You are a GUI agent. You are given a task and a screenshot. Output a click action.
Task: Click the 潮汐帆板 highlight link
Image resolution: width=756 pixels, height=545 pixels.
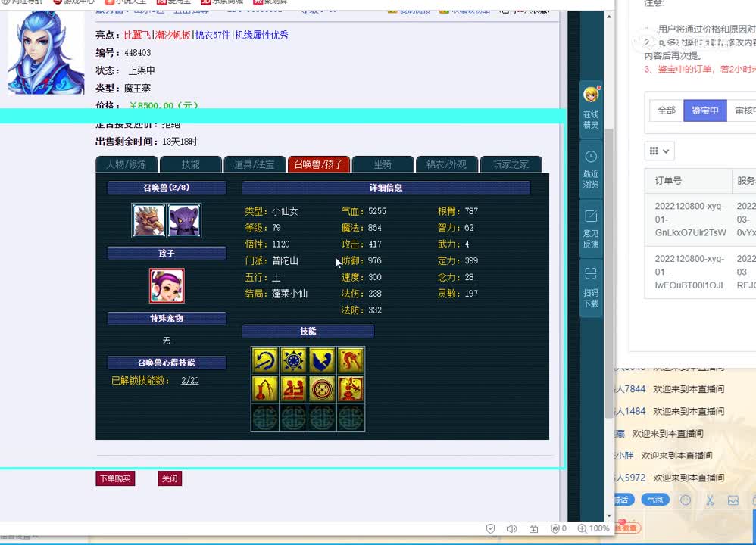pos(173,35)
